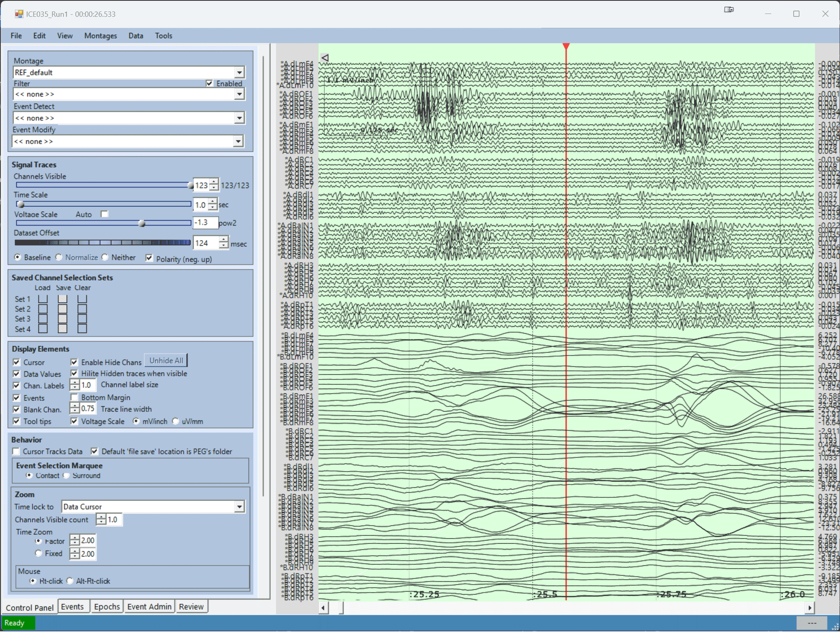Select the Neither radio option
The width and height of the screenshot is (840, 633).
click(105, 258)
